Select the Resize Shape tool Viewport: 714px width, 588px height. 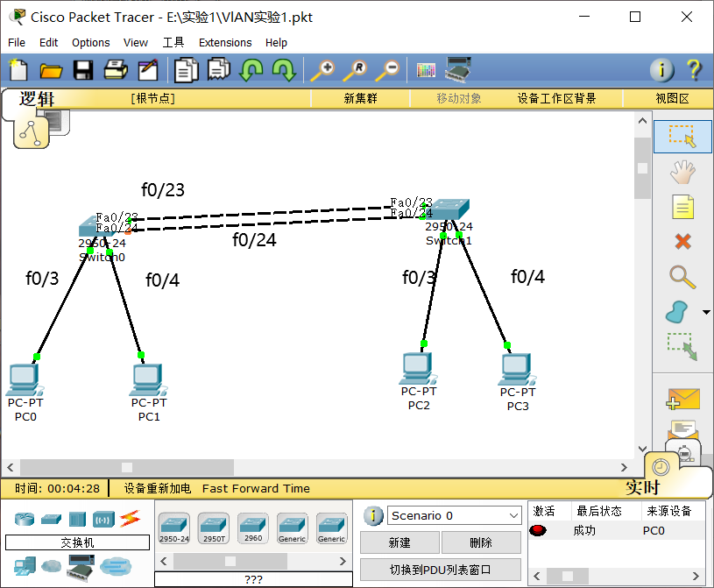[x=682, y=347]
